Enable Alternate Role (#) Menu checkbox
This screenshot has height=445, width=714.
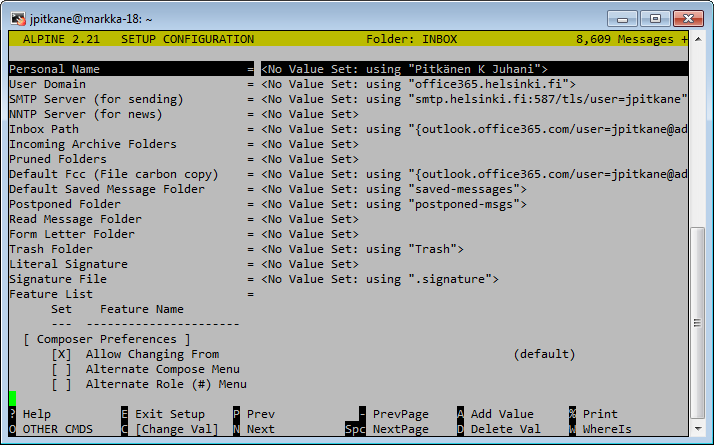pyautogui.click(x=61, y=384)
